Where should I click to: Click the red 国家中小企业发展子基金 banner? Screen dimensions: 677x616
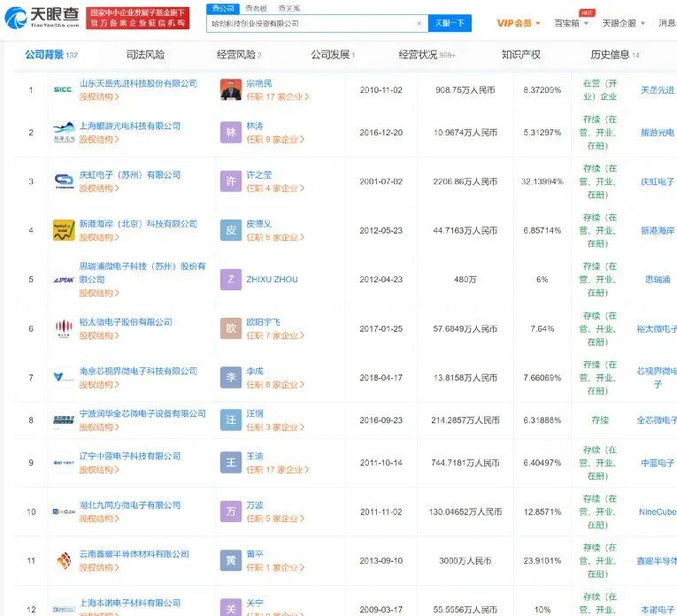[x=138, y=18]
